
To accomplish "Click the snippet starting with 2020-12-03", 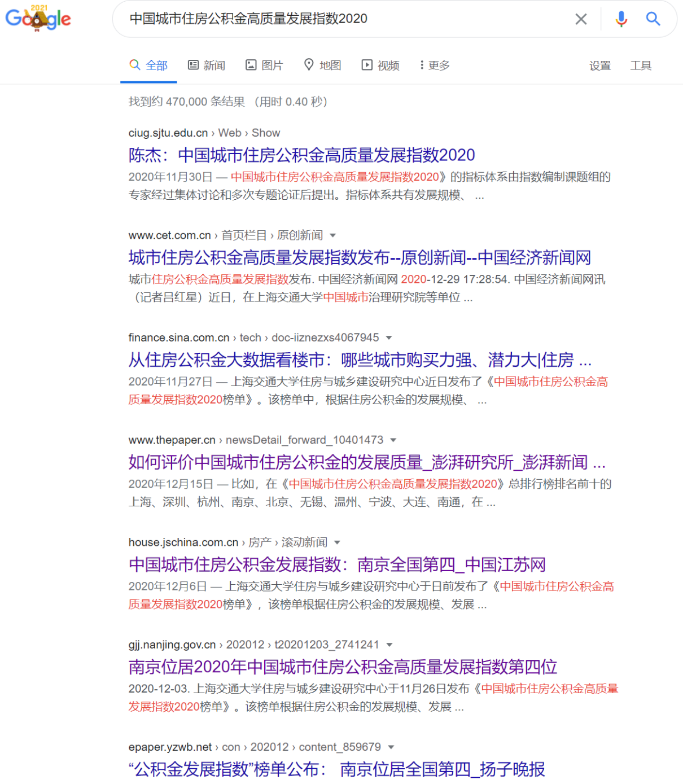I will point(374,698).
